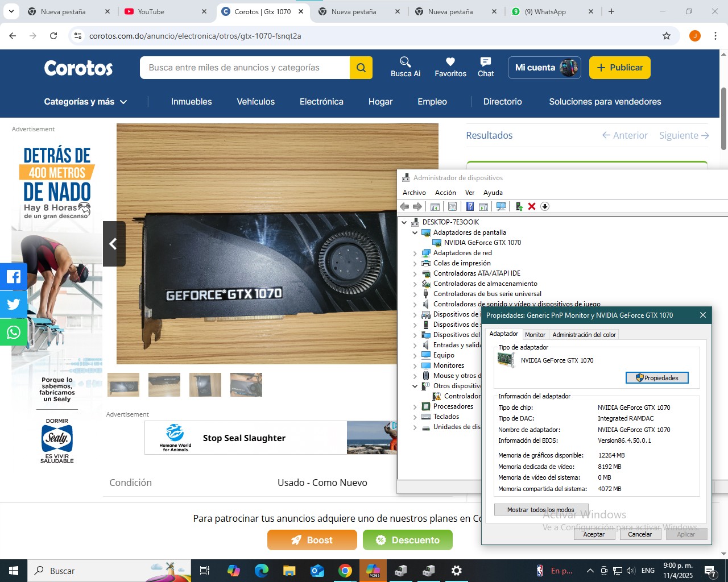This screenshot has width=728, height=582.
Task: Show hidden tray icons chevron
Action: coord(590,571)
